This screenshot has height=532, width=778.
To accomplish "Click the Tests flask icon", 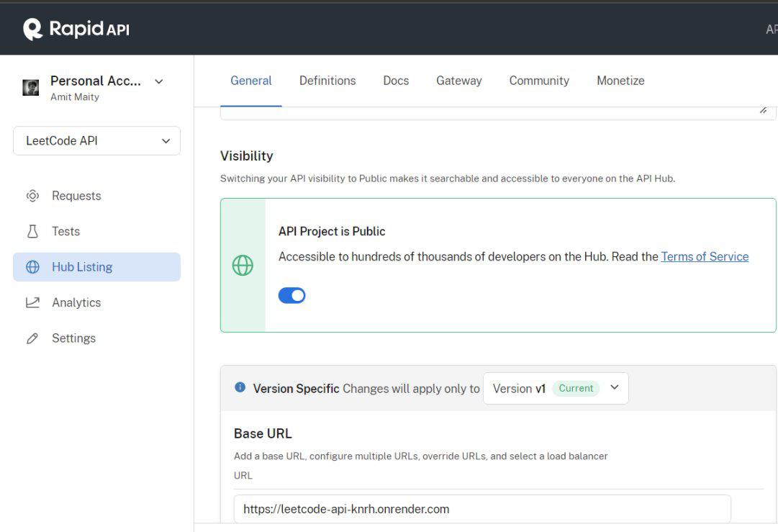I will pyautogui.click(x=32, y=231).
